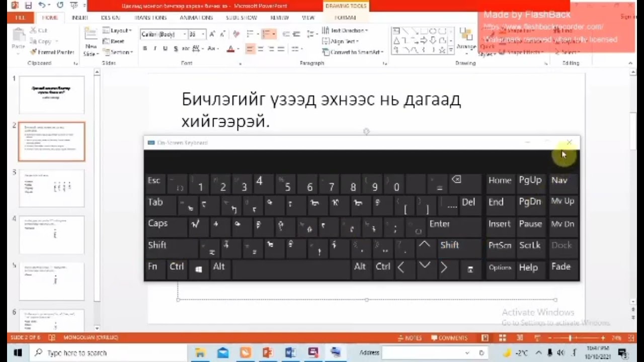The image size is (644, 362).
Task: Switch to the DESIGN tab
Action: coord(110,17)
